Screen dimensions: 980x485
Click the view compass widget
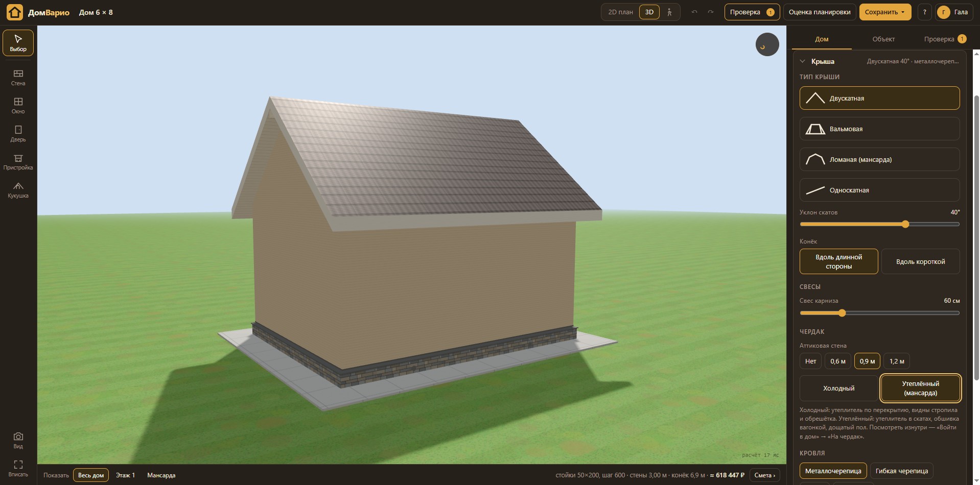pyautogui.click(x=767, y=44)
